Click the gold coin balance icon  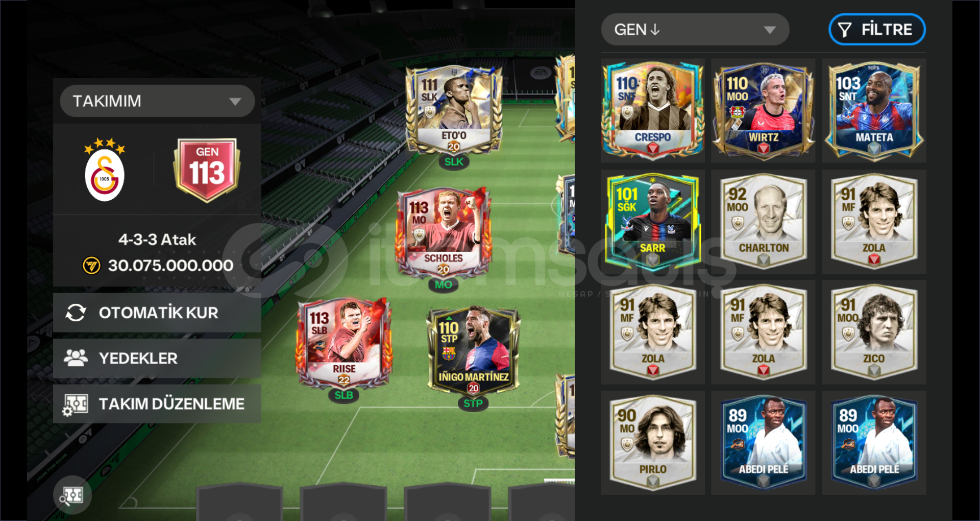pyautogui.click(x=92, y=266)
